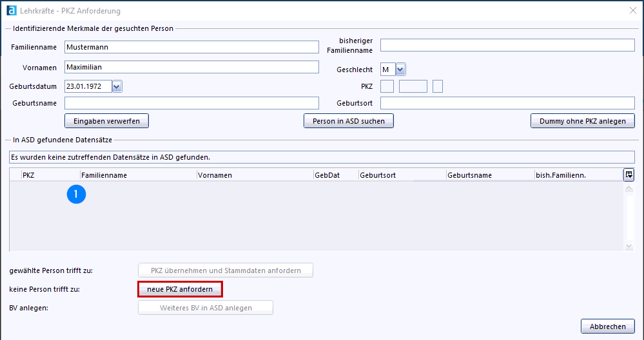
Task: Open the Geburtsdatum date picker dropdown
Action: tap(117, 86)
